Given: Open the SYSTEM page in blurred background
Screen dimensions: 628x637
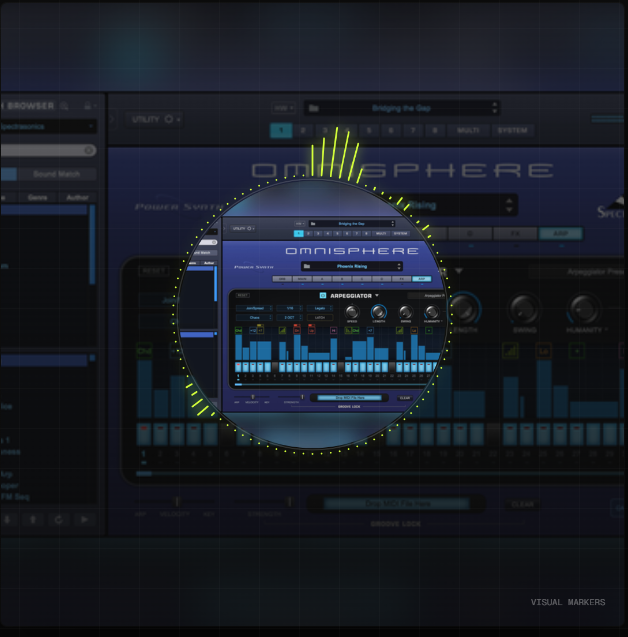Looking at the screenshot, I should [513, 130].
